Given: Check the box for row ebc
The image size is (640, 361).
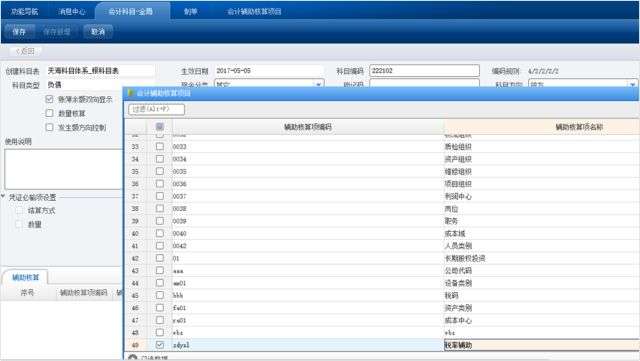Looking at the screenshot, I should [x=160, y=332].
